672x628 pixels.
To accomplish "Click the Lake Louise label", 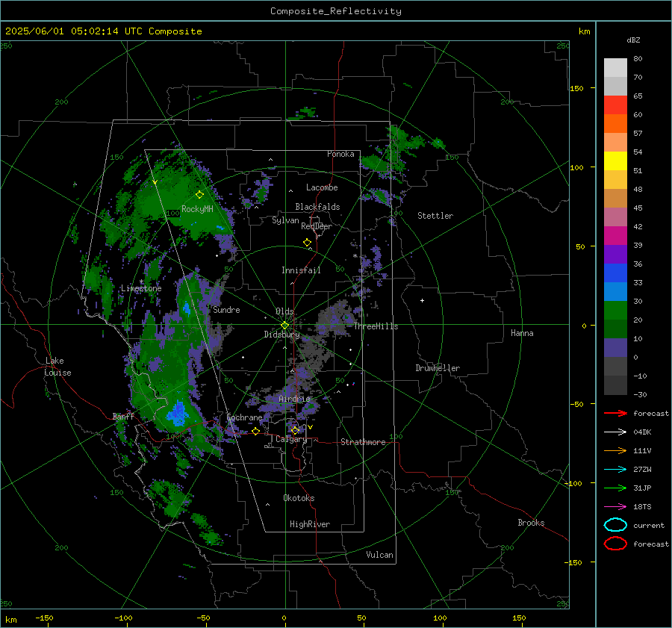I will point(57,367).
